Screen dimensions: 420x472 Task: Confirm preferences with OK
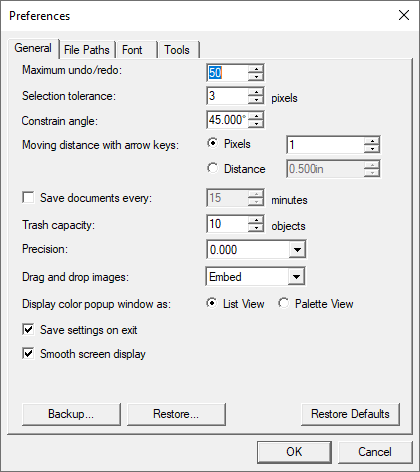(294, 452)
